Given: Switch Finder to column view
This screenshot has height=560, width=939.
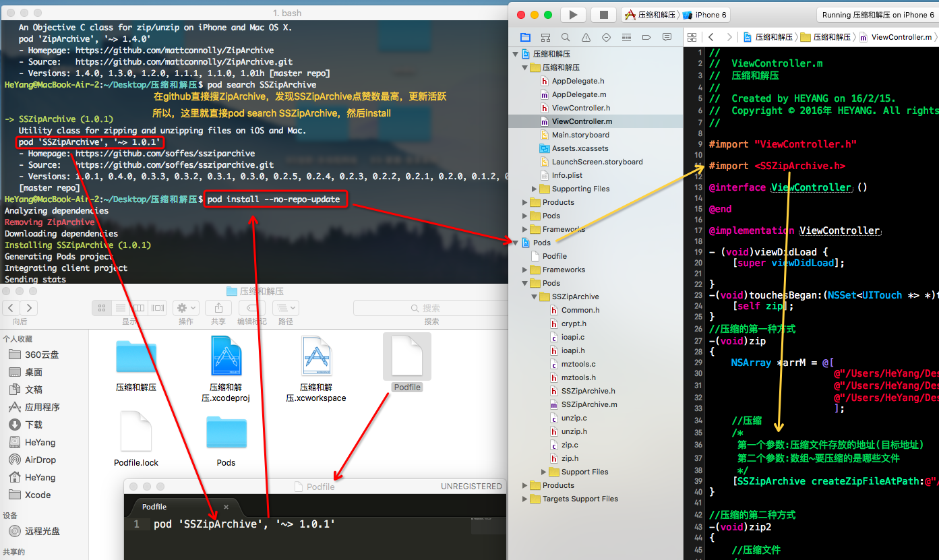Looking at the screenshot, I should 139,308.
